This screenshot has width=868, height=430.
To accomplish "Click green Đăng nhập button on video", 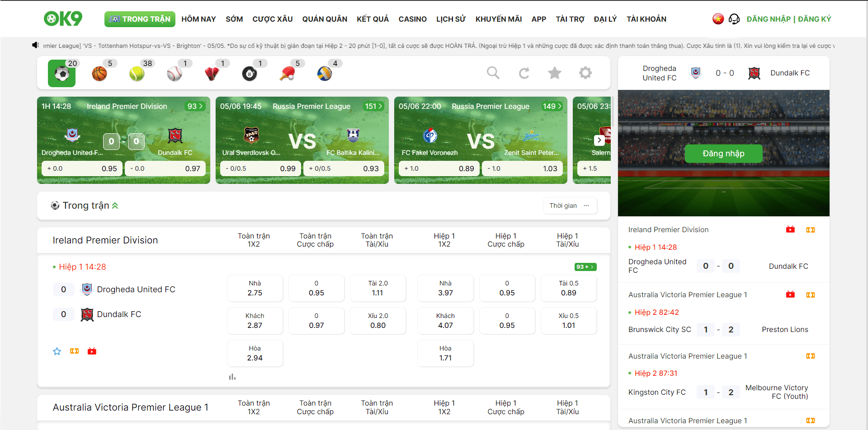I will point(723,154).
